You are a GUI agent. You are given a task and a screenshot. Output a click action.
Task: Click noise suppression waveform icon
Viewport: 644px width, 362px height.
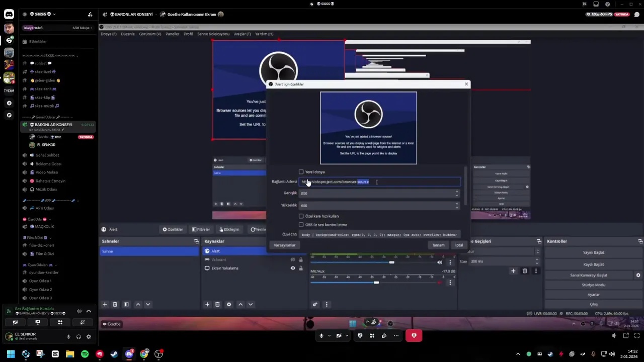[79, 311]
